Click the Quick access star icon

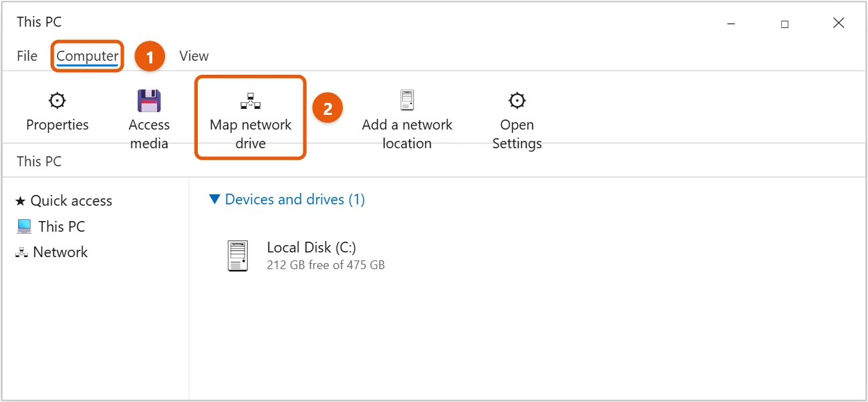[x=20, y=201]
